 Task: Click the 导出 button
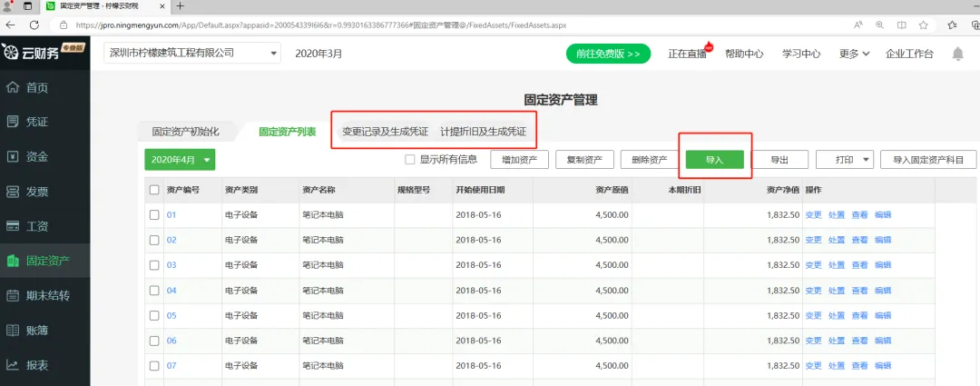(x=779, y=160)
